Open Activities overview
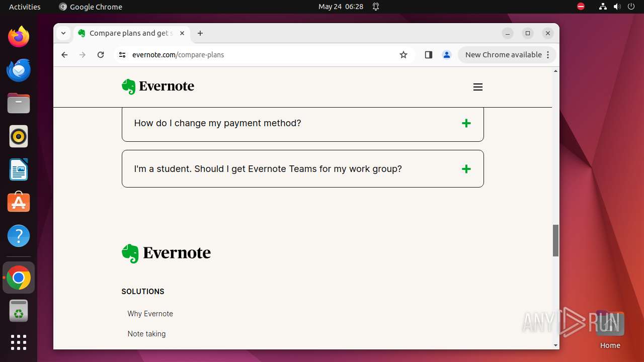The image size is (644, 362). tap(25, 7)
